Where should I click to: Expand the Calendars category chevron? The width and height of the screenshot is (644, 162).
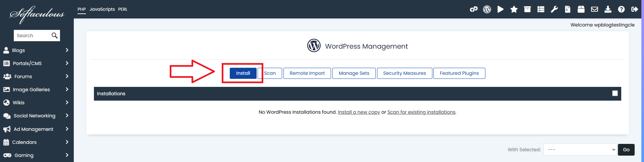coord(67,142)
